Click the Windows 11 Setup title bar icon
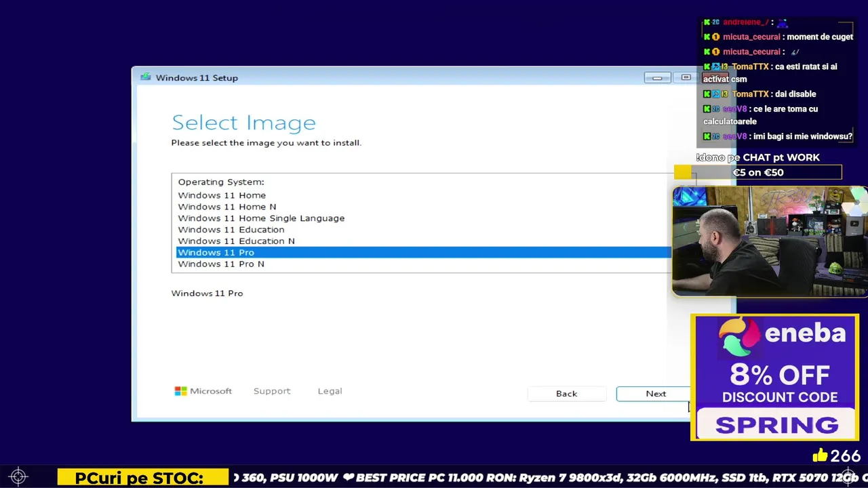The image size is (868, 488). click(x=145, y=77)
